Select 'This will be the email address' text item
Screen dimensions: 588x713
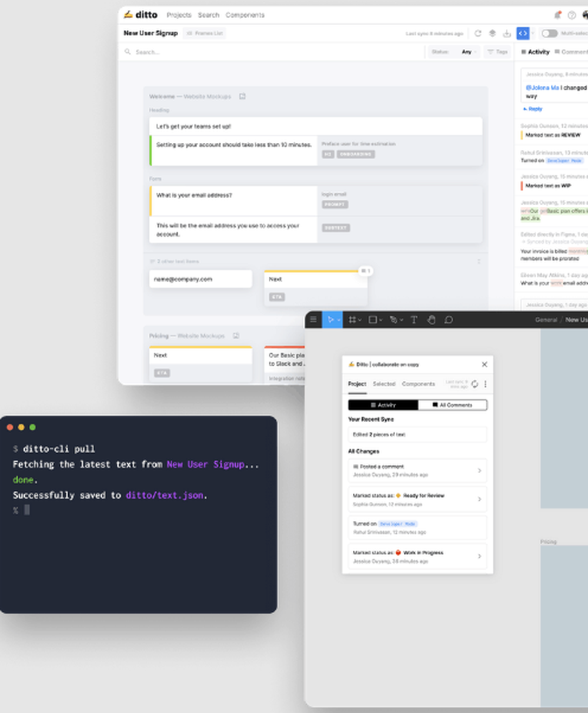click(233, 229)
